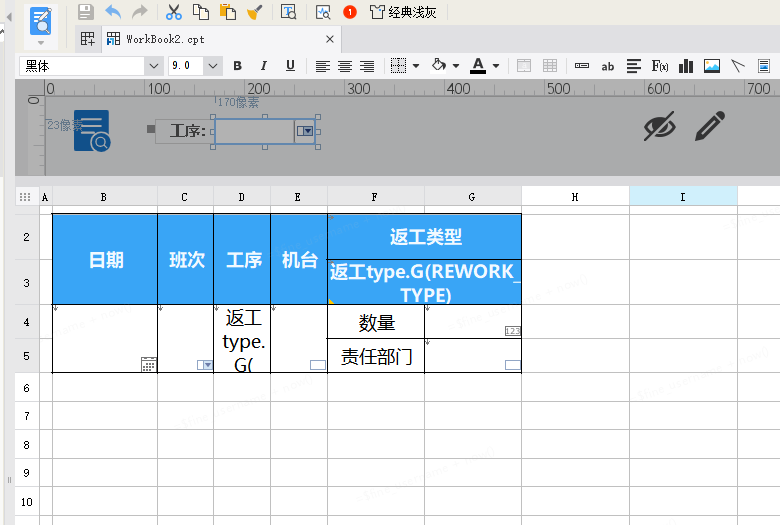Toggle italic formatting
This screenshot has width=780, height=525.
[x=264, y=66]
